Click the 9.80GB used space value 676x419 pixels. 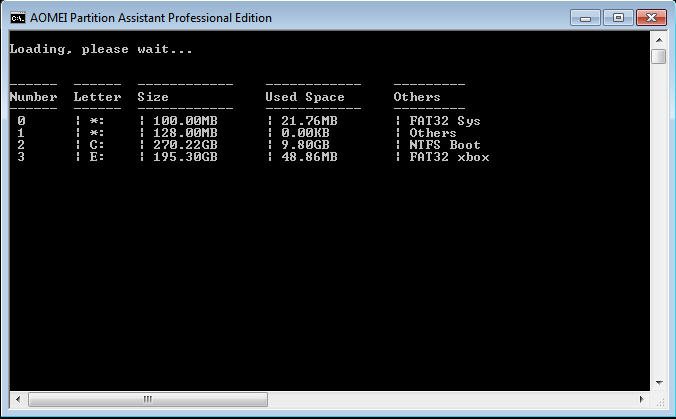(x=305, y=145)
